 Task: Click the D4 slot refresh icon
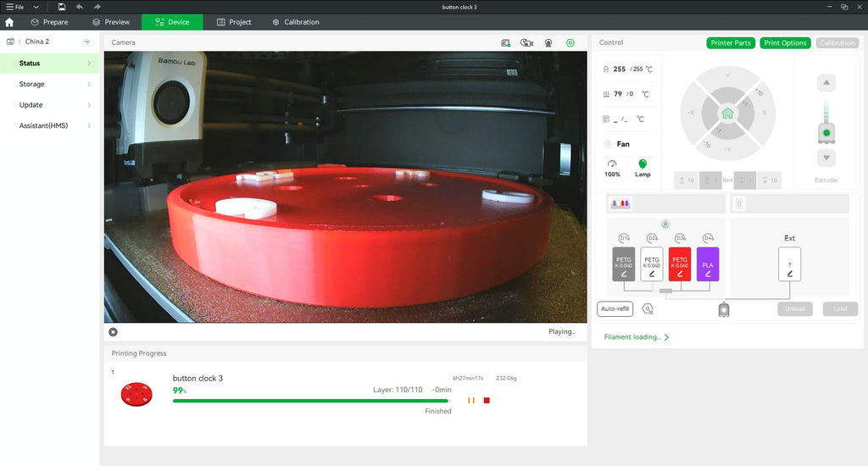[x=708, y=238]
